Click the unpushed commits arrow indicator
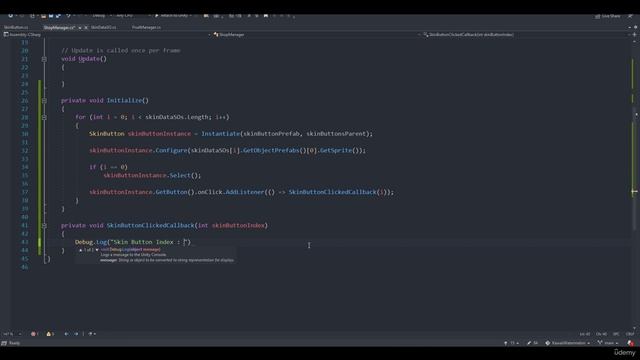Viewport: 640px width, 360px height. tap(511, 343)
